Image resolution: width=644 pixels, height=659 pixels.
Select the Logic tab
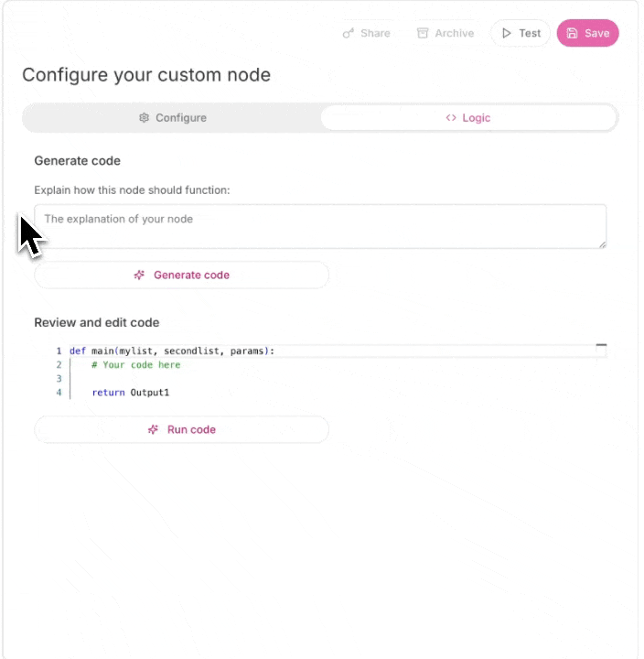click(468, 118)
